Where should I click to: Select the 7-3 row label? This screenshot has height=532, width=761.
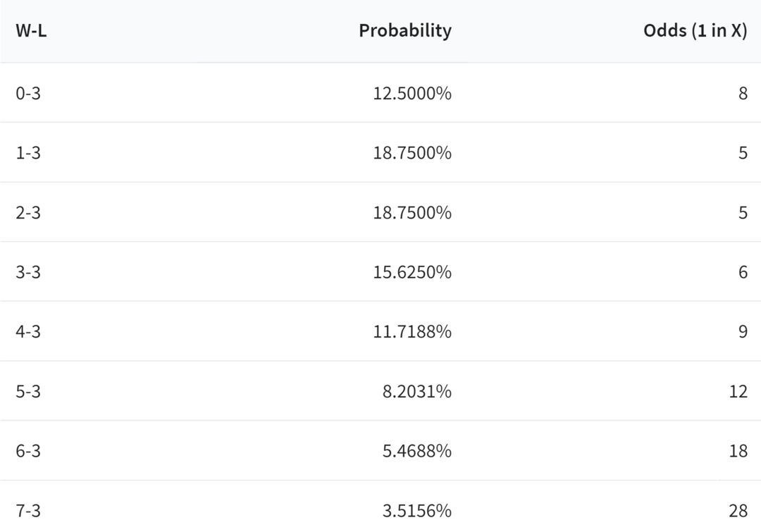(28, 510)
